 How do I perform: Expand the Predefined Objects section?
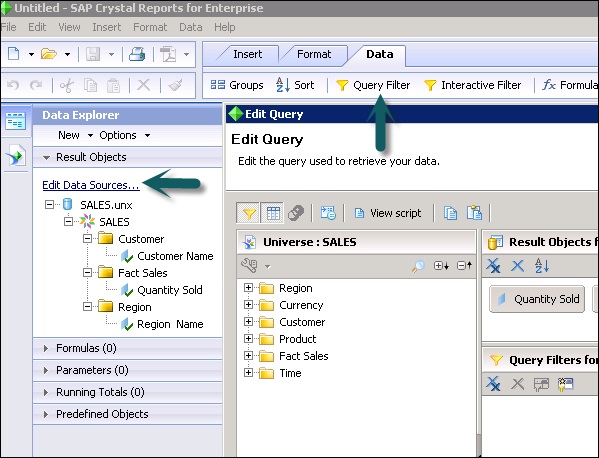[x=46, y=414]
